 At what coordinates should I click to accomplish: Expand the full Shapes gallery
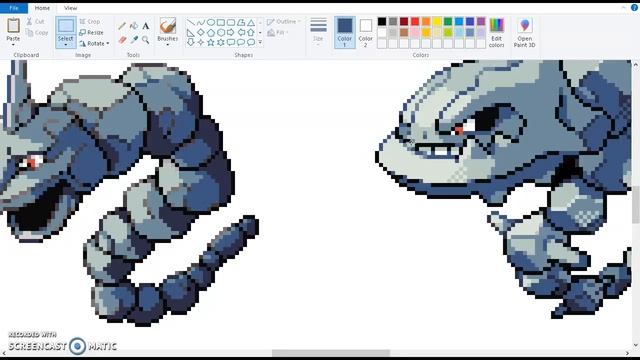pyautogui.click(x=260, y=42)
